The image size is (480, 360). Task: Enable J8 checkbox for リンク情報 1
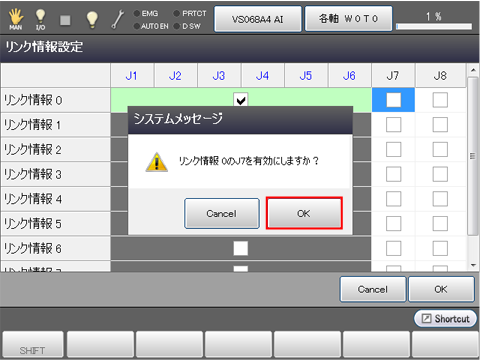(x=440, y=125)
